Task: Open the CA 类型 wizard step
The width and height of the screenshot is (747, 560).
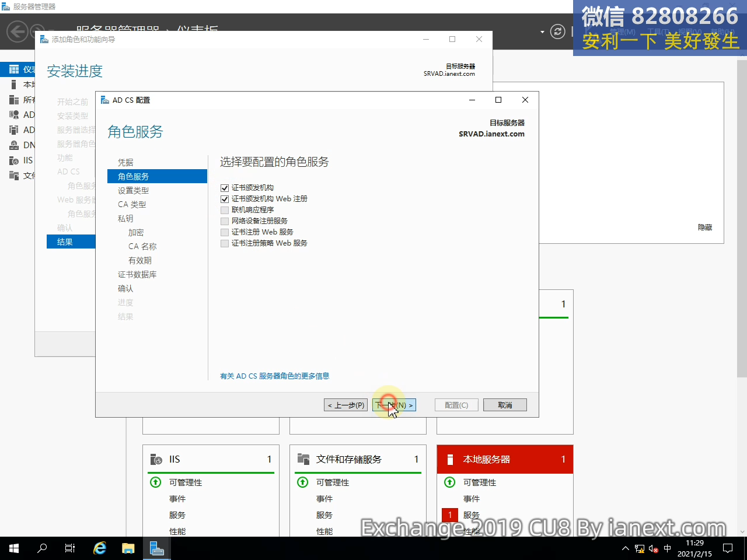Action: tap(132, 204)
